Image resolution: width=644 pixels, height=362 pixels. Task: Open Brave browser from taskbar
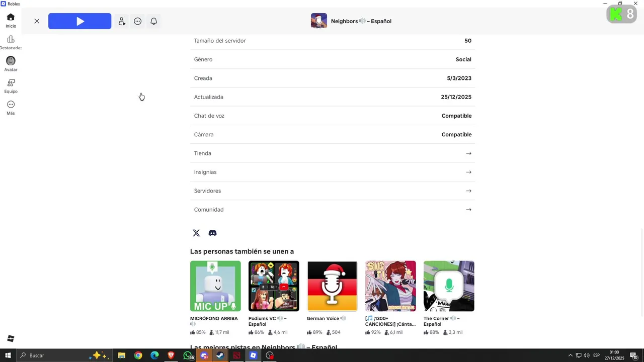pyautogui.click(x=171, y=355)
